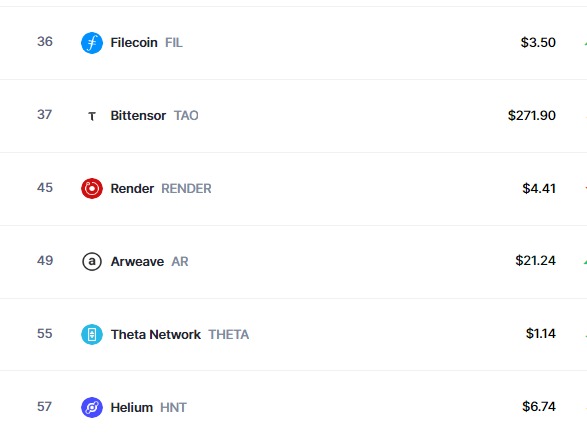The height and width of the screenshot is (435, 587).
Task: Click the blue Filecoin logo icon
Action: tap(92, 43)
